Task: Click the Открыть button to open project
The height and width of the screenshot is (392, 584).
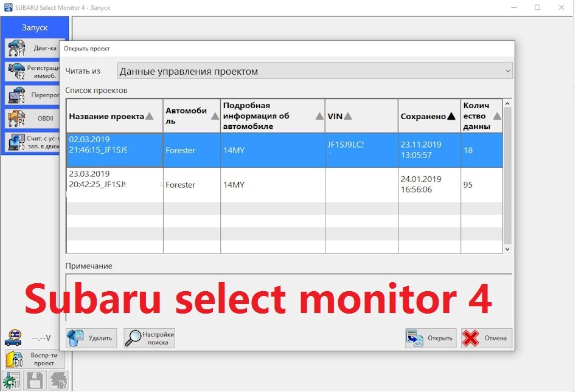Action: click(x=431, y=338)
